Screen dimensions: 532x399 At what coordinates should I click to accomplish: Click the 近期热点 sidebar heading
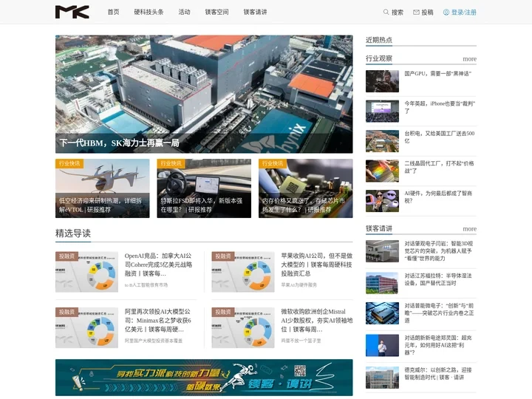tap(379, 40)
